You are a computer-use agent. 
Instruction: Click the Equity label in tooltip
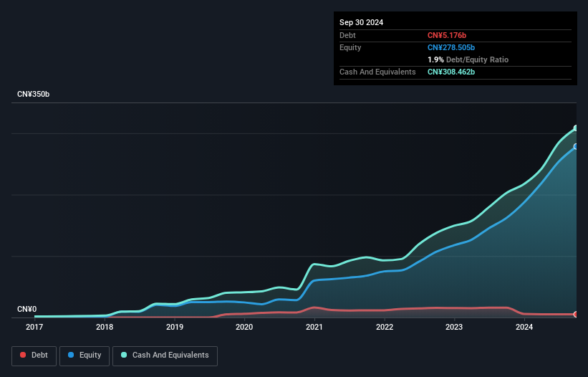click(350, 47)
